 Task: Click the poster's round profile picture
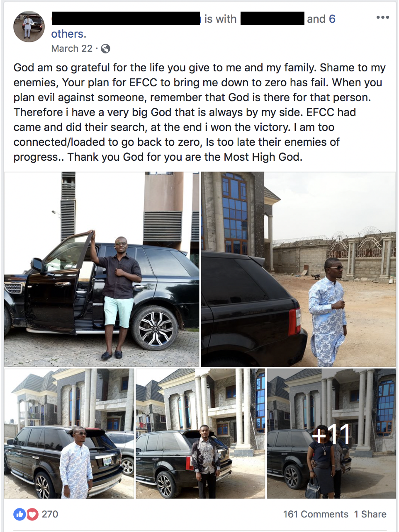tap(29, 27)
